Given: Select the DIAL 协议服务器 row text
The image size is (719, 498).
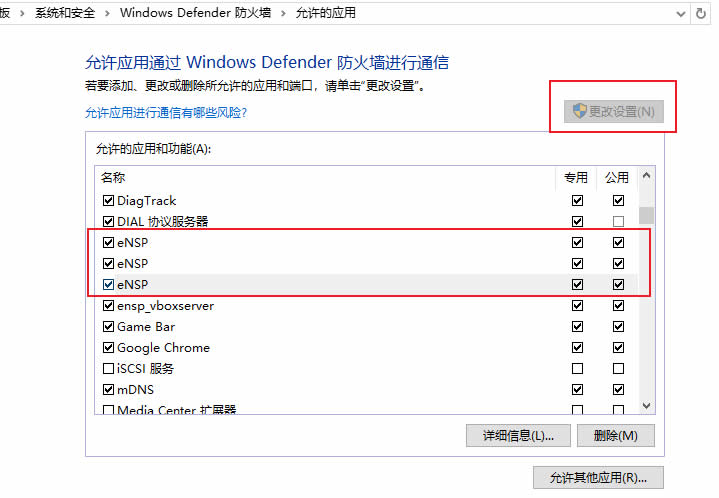Looking at the screenshot, I should click(x=163, y=221).
